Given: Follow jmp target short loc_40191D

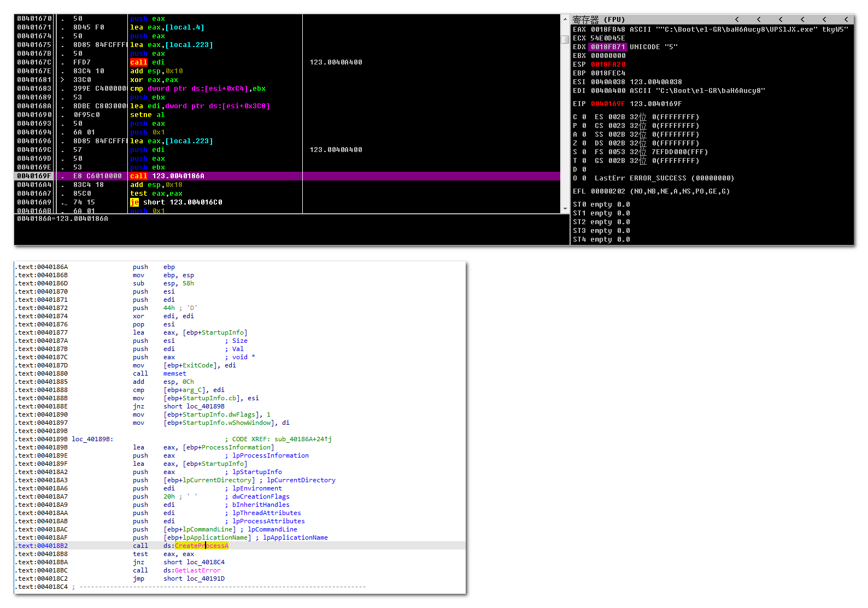Looking at the screenshot, I should tap(194, 578).
